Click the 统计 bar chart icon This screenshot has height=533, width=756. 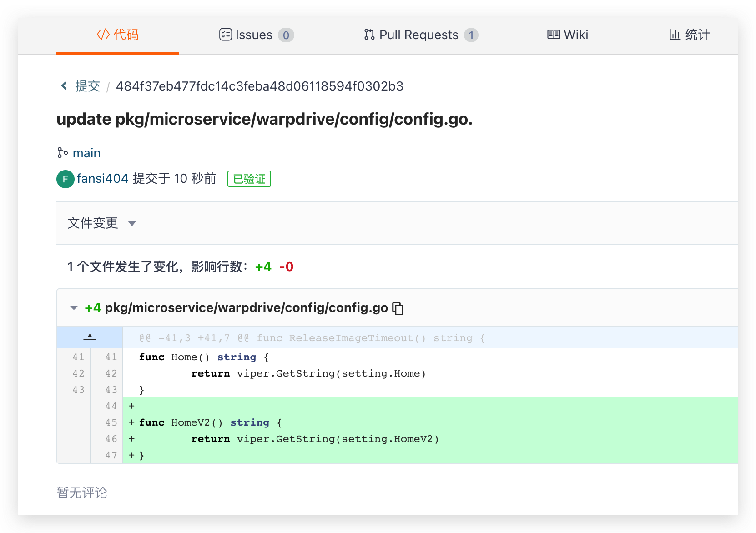(675, 35)
